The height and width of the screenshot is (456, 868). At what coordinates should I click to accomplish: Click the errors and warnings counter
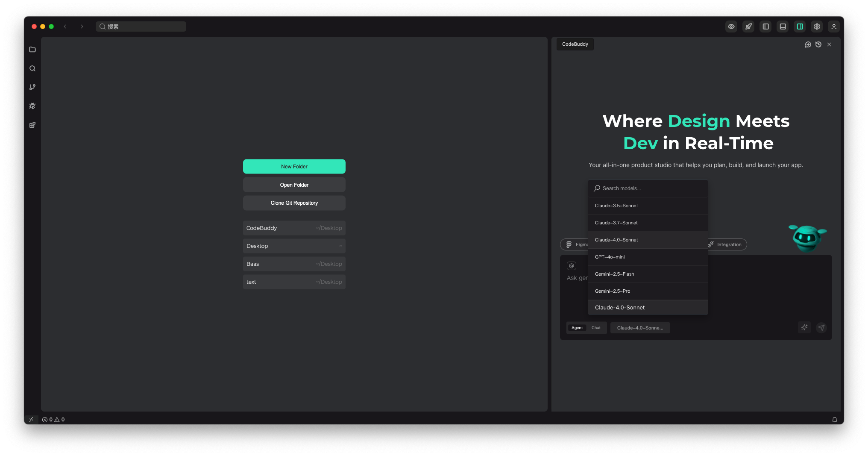coord(53,420)
